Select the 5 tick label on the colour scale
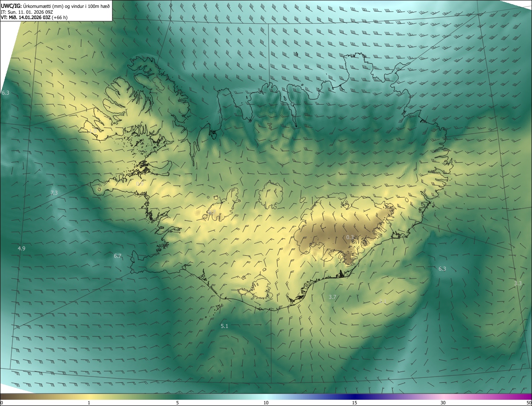Image resolution: width=532 pixels, height=406 pixels. point(177,403)
